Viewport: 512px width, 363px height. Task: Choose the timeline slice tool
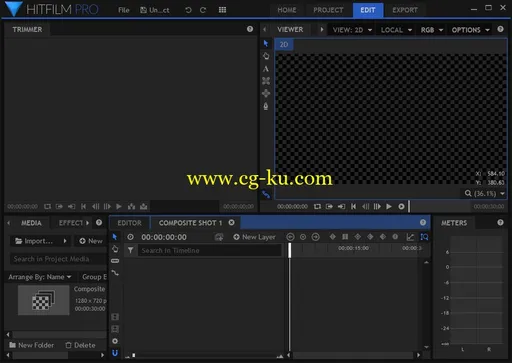pyautogui.click(x=115, y=261)
